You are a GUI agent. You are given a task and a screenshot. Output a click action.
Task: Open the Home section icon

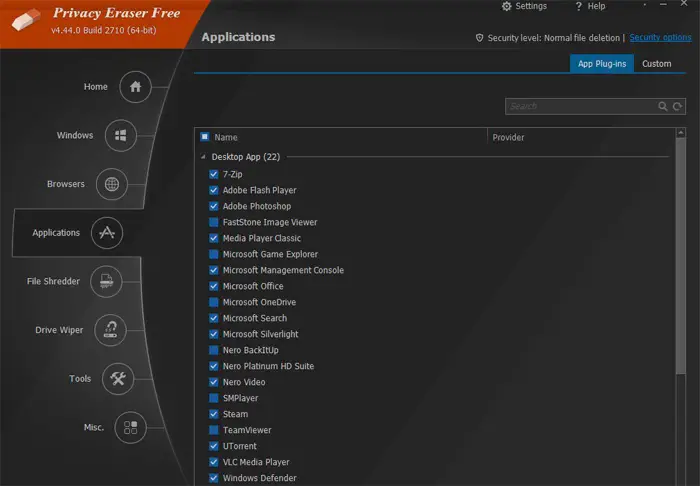136,87
